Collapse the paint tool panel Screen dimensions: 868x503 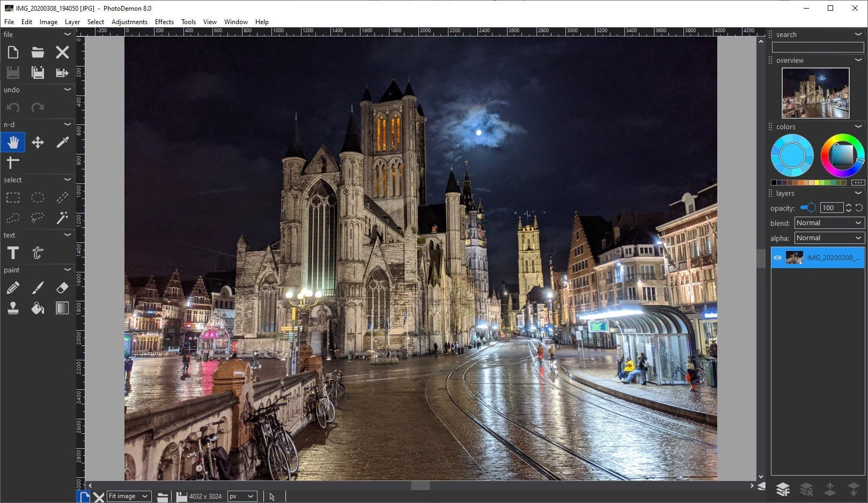tap(68, 270)
